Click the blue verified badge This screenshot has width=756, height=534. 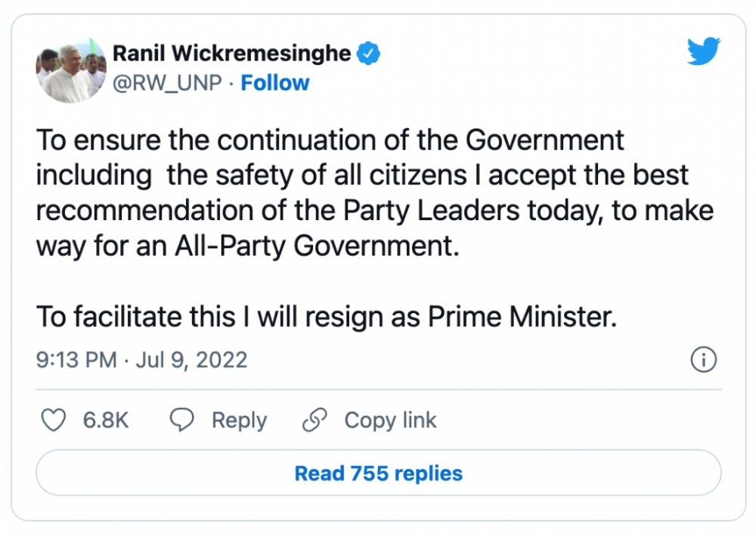click(x=367, y=54)
